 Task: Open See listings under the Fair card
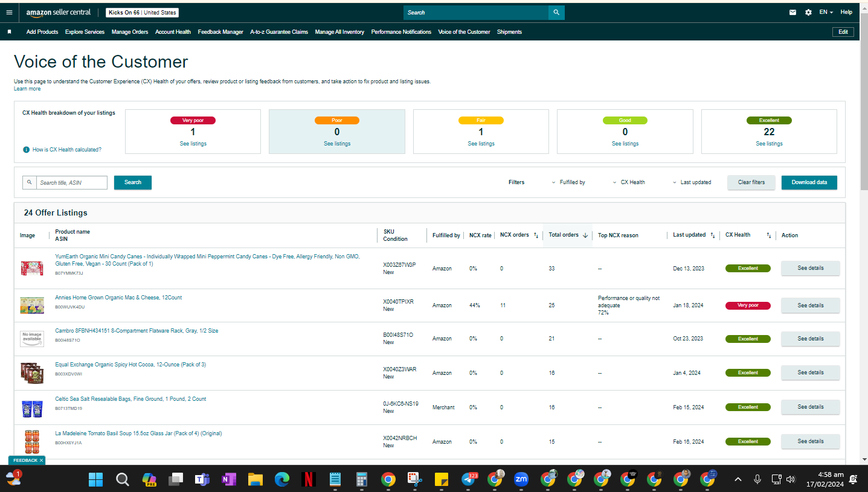[481, 144]
